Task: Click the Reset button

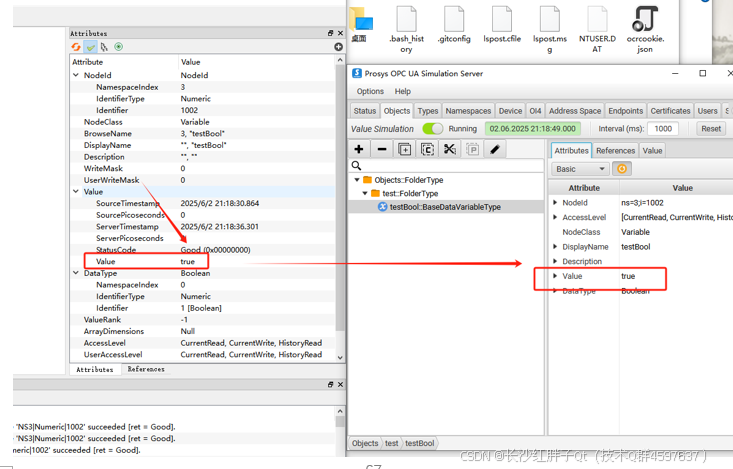Action: click(710, 129)
